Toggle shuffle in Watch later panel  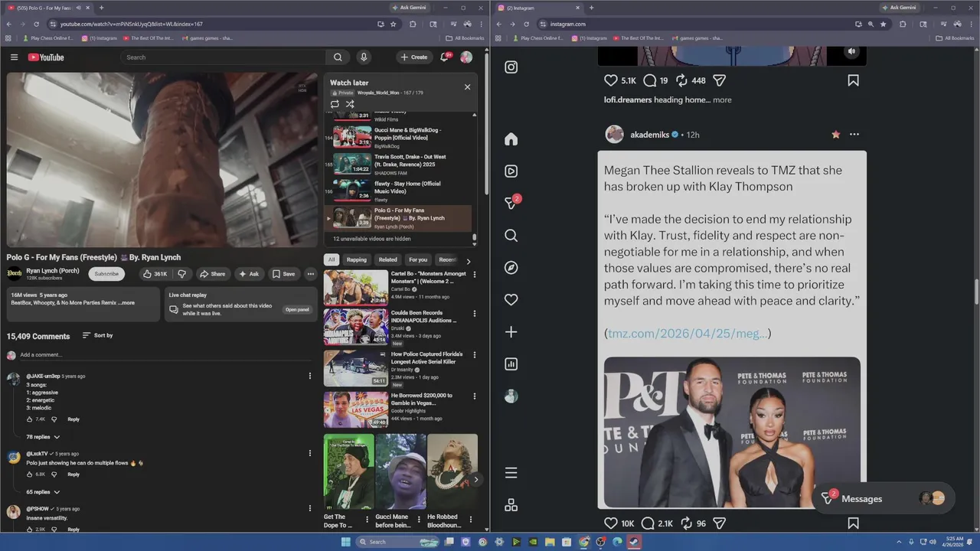coord(350,104)
